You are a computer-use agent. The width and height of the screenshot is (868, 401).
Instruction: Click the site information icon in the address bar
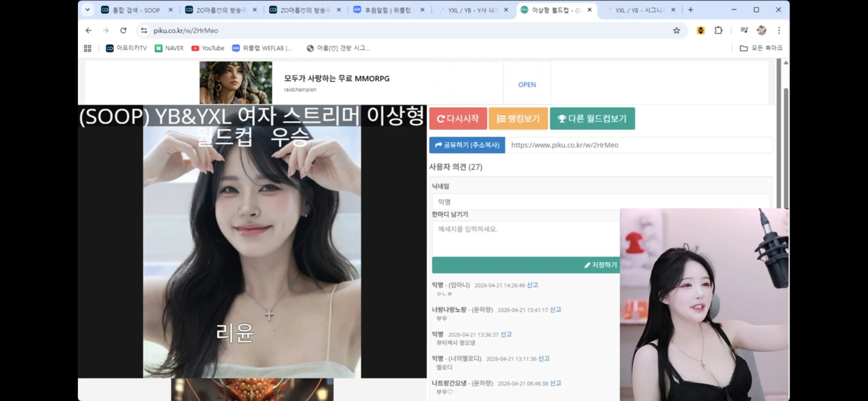pyautogui.click(x=144, y=30)
